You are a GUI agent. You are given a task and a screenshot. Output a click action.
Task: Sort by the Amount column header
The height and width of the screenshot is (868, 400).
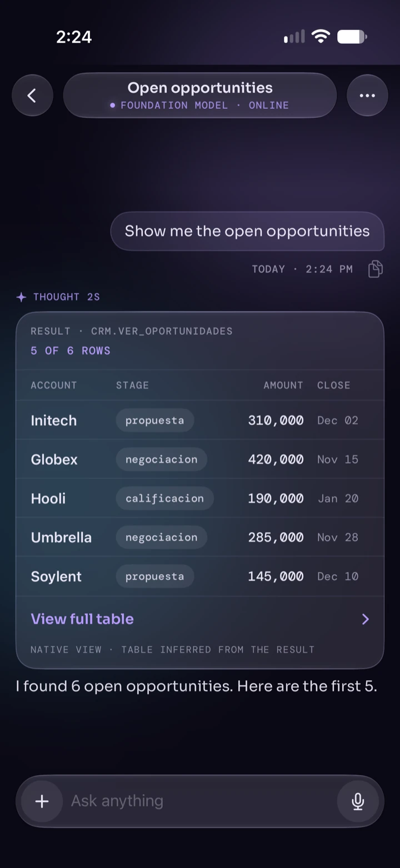283,385
